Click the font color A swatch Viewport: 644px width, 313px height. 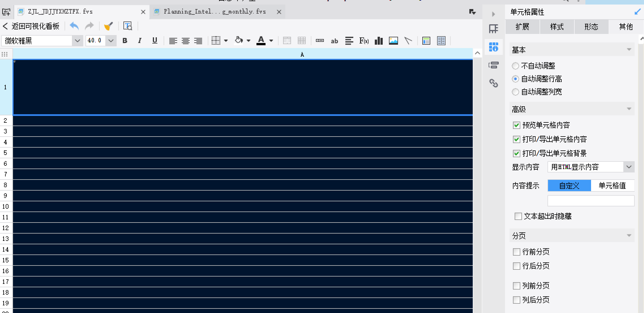(x=261, y=41)
